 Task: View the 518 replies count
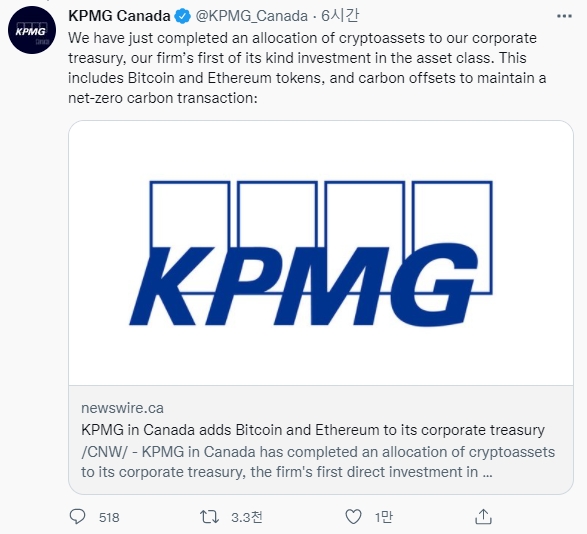(109, 518)
